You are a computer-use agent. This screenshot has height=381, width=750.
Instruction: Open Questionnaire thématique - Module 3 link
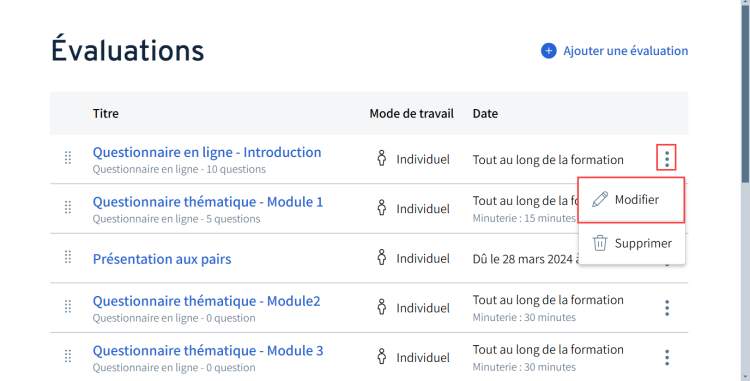(208, 351)
